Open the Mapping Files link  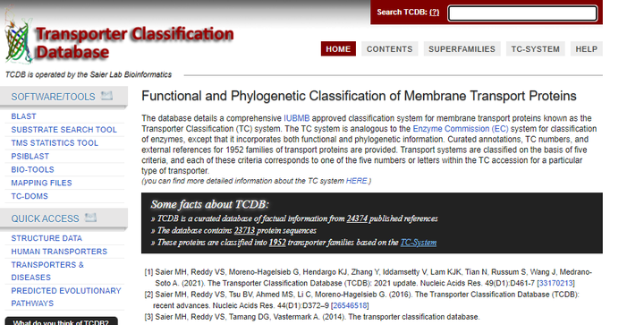tap(41, 183)
